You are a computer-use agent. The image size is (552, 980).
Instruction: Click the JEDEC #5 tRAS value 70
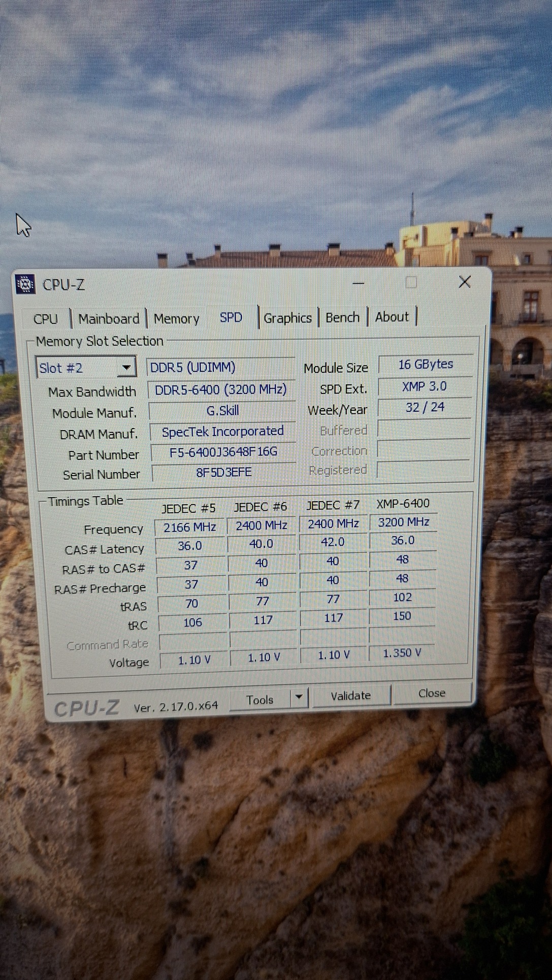pyautogui.click(x=191, y=603)
